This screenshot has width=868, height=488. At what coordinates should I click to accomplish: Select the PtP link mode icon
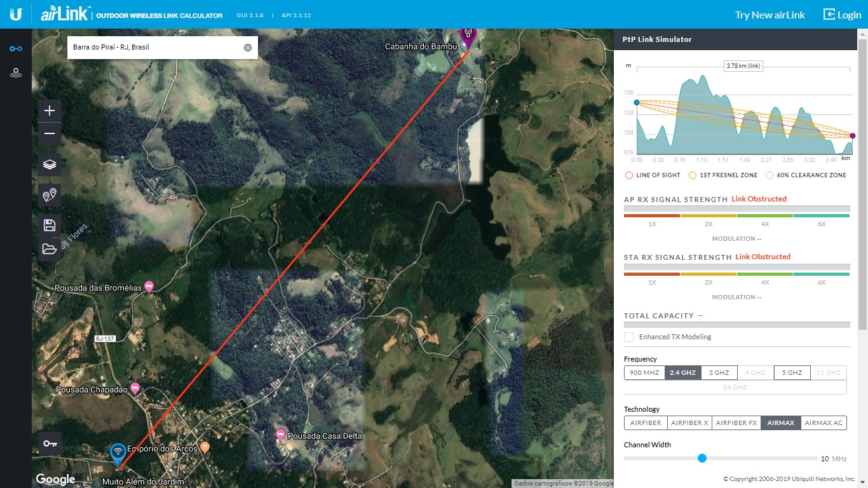pos(16,49)
